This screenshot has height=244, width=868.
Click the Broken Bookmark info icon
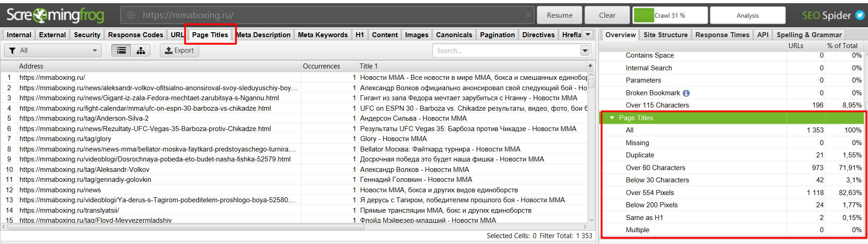tap(686, 93)
